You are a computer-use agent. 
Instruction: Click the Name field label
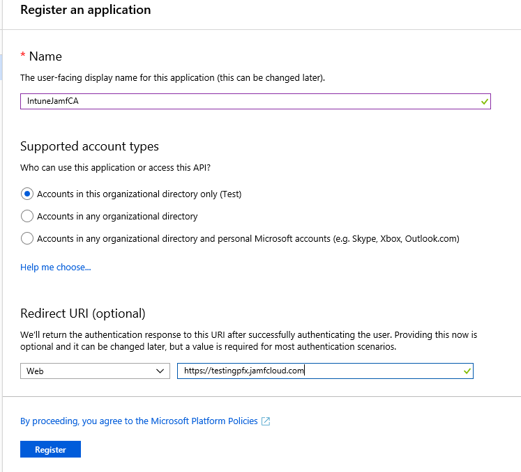point(45,56)
